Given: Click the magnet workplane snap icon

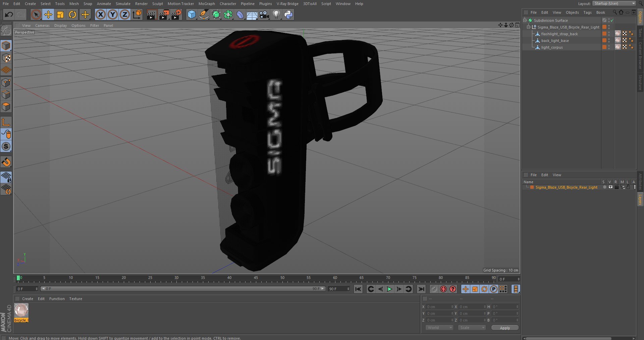Looking at the screenshot, I should (6, 162).
